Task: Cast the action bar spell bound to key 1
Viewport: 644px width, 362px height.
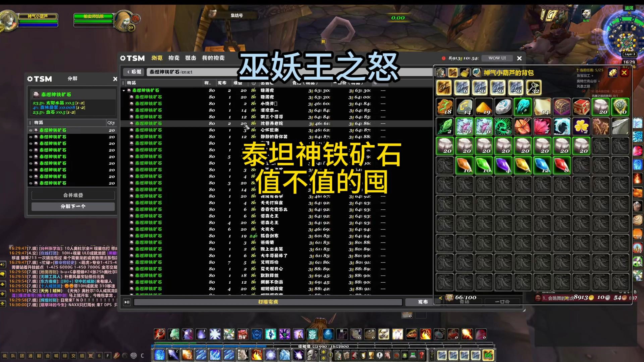Action: click(x=159, y=355)
